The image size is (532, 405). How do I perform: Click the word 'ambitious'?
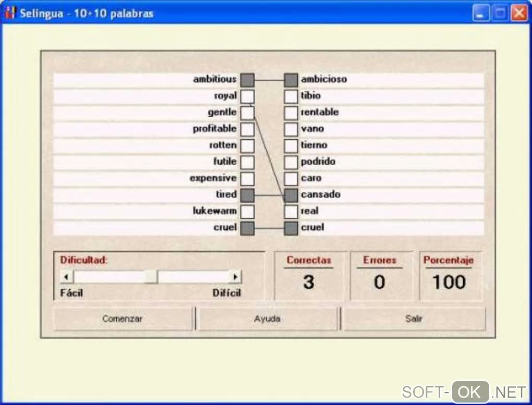click(x=215, y=79)
